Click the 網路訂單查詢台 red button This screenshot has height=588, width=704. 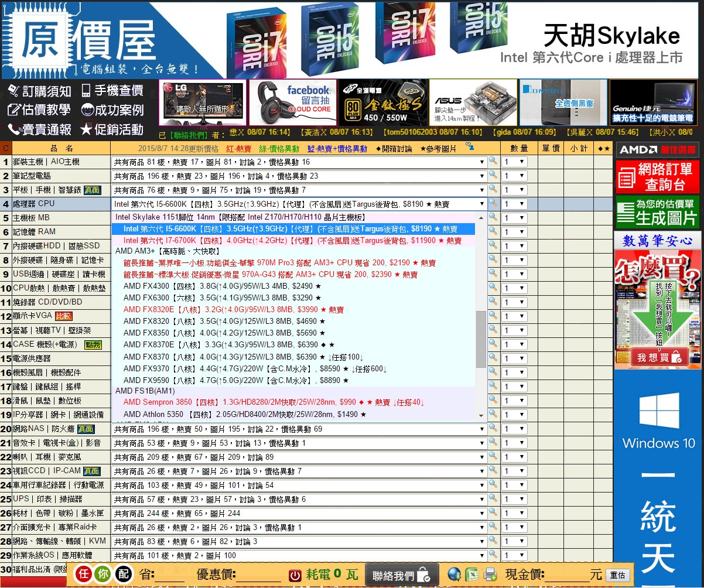[657, 176]
